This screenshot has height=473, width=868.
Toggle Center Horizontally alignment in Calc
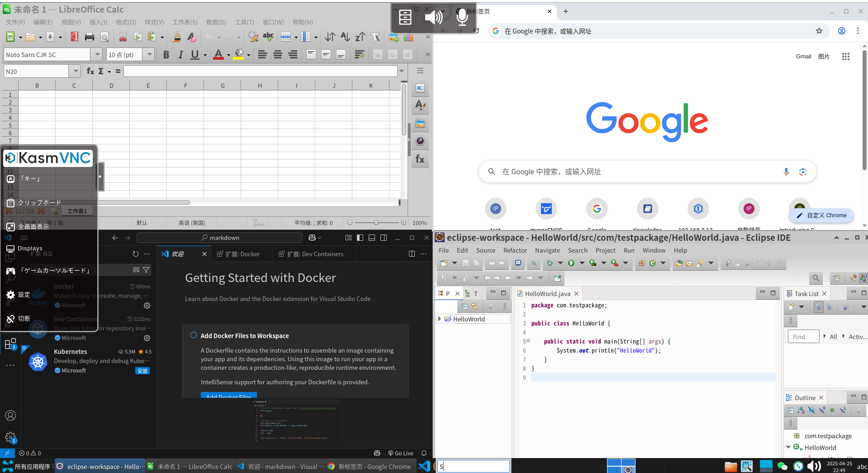[x=278, y=55]
